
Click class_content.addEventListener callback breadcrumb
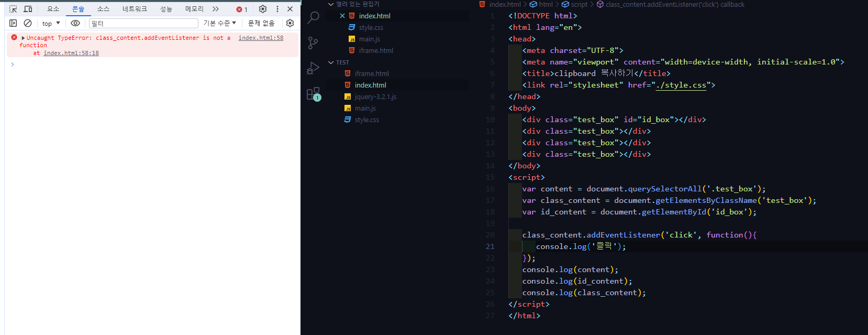point(675,4)
